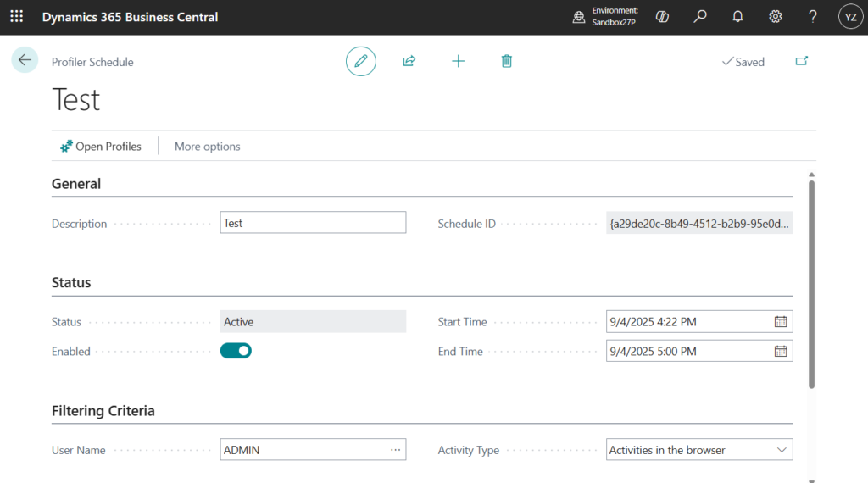
Task: Show More options menu
Action: pyautogui.click(x=207, y=147)
